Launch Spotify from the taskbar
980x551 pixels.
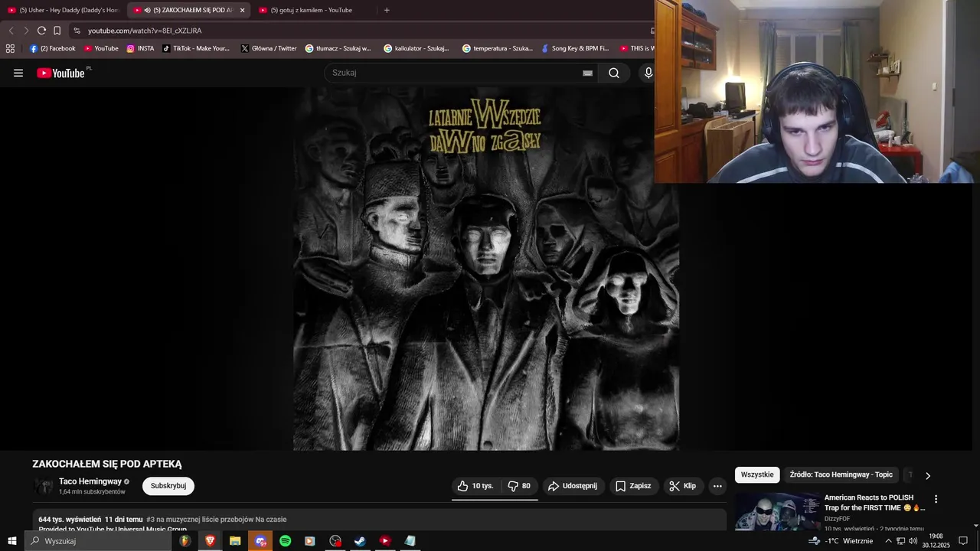click(285, 541)
